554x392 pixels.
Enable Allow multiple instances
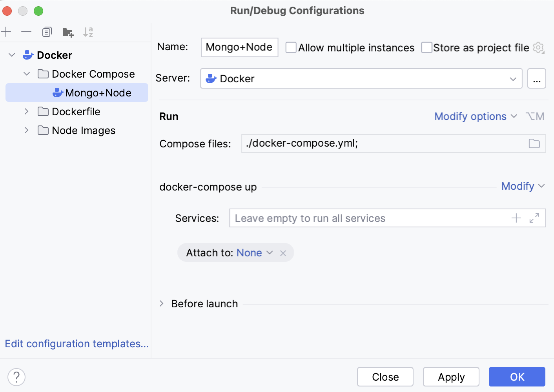(x=291, y=47)
